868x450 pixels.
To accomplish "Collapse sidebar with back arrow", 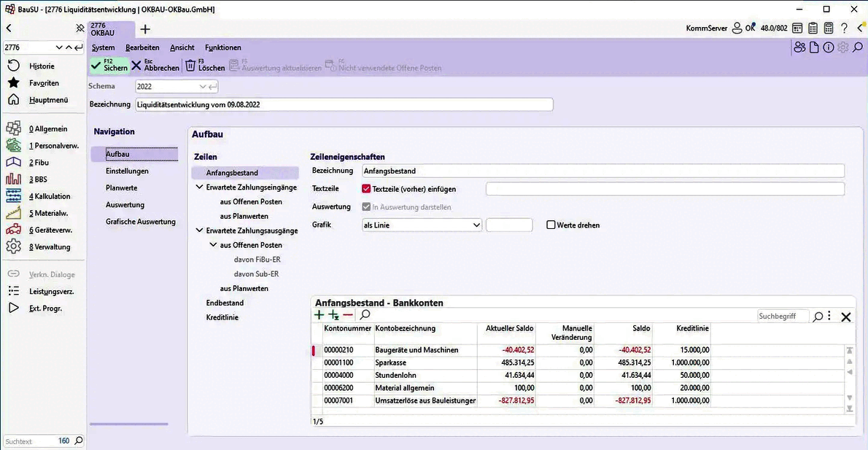I will [x=9, y=28].
